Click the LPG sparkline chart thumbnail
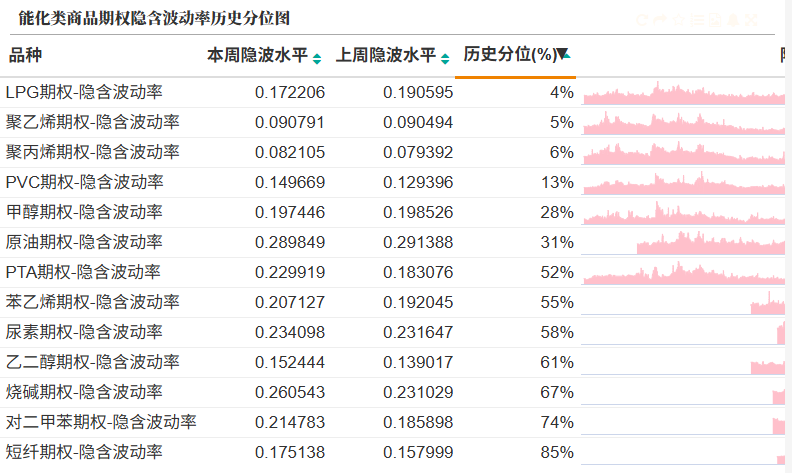 click(x=683, y=92)
